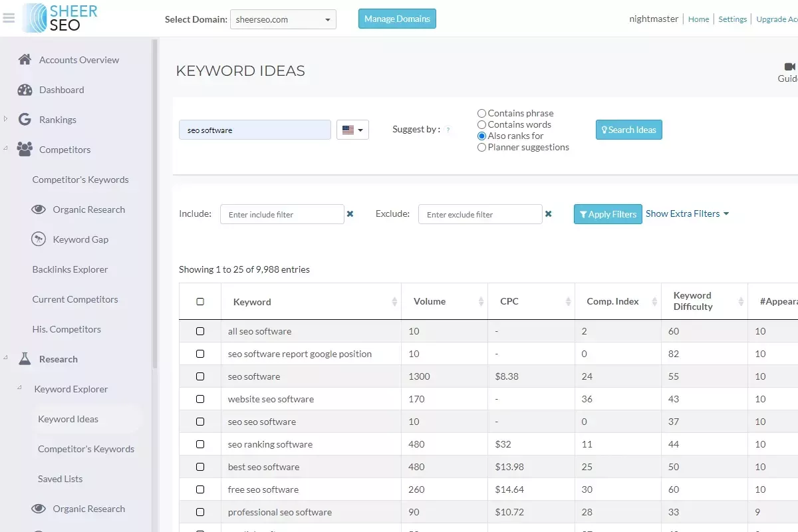Go to Saved Lists in sidebar
This screenshot has width=798, height=532.
click(61, 479)
